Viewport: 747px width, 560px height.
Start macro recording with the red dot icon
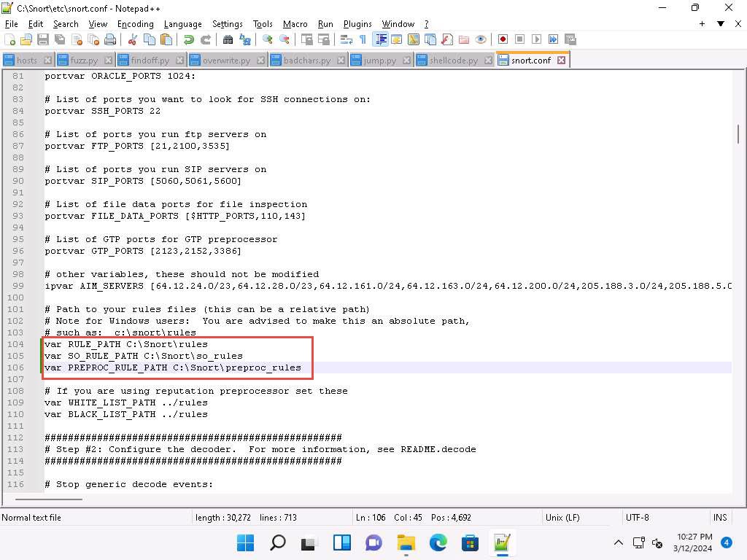click(503, 39)
